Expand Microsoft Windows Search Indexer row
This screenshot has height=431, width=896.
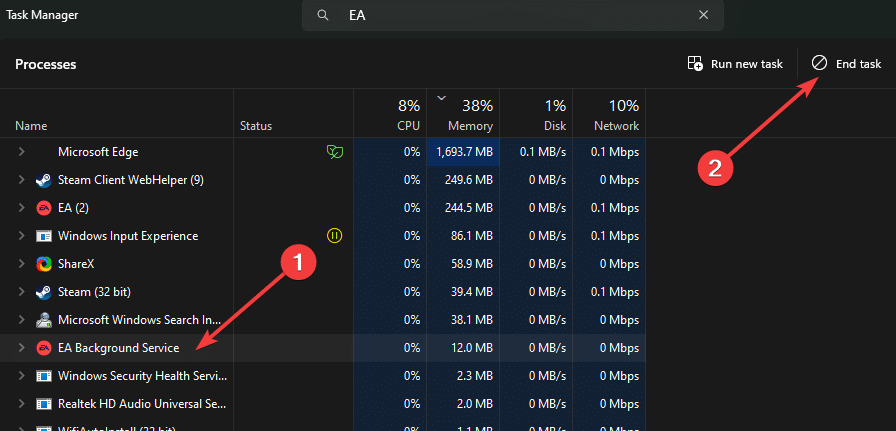(x=21, y=320)
